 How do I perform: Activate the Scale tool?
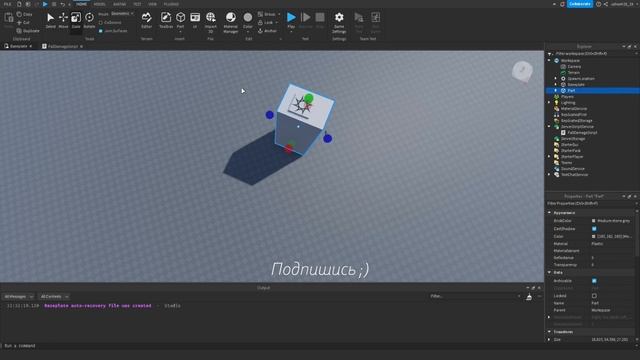pyautogui.click(x=76, y=20)
